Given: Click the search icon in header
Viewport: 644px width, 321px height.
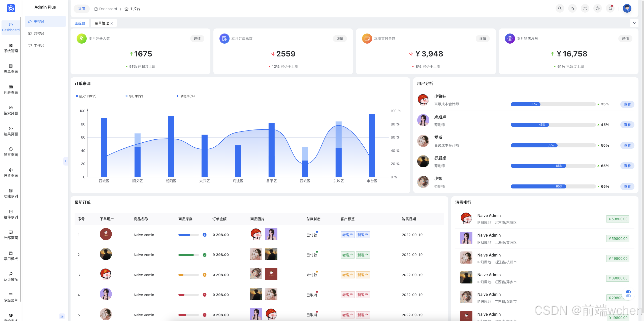Looking at the screenshot, I should click(x=560, y=8).
